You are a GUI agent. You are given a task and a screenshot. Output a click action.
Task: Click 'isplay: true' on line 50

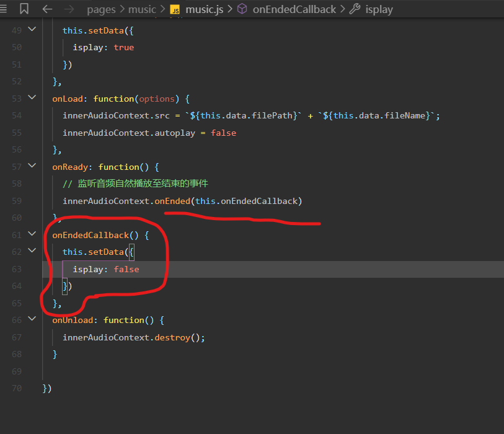click(x=103, y=48)
